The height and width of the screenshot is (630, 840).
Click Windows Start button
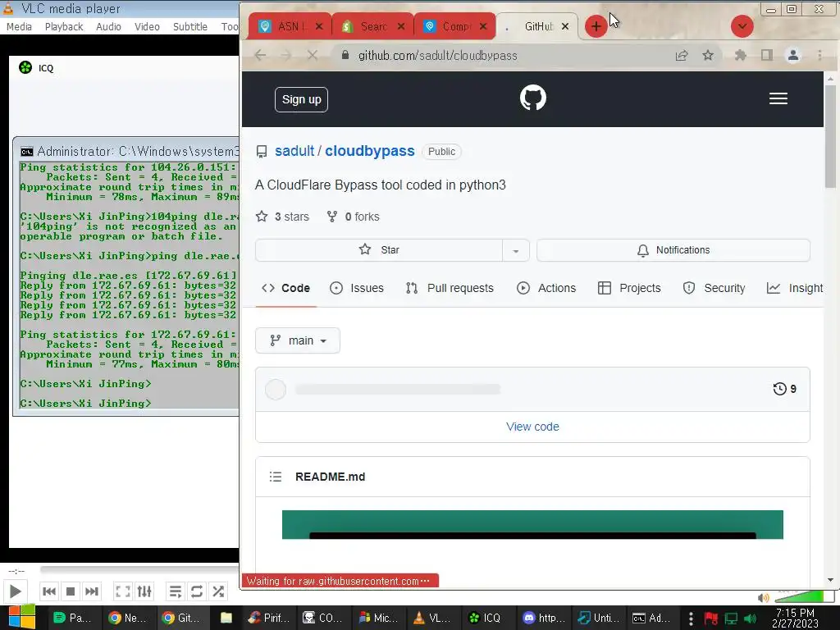click(x=21, y=618)
